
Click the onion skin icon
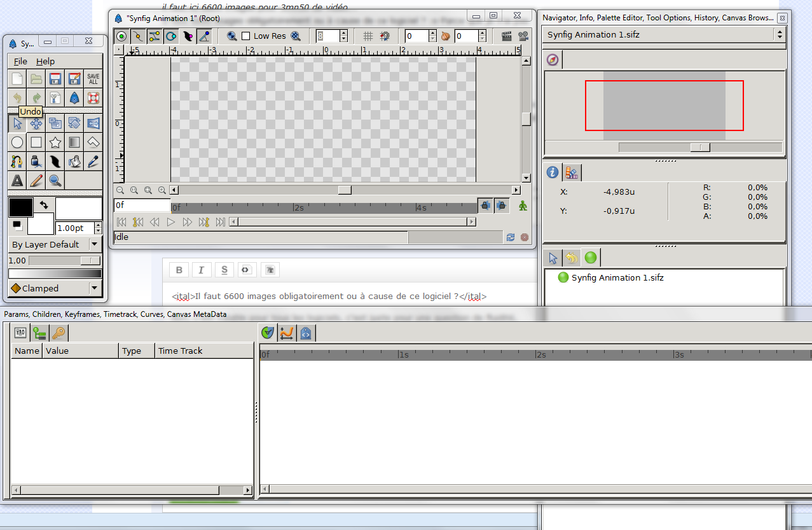pyautogui.click(x=446, y=36)
